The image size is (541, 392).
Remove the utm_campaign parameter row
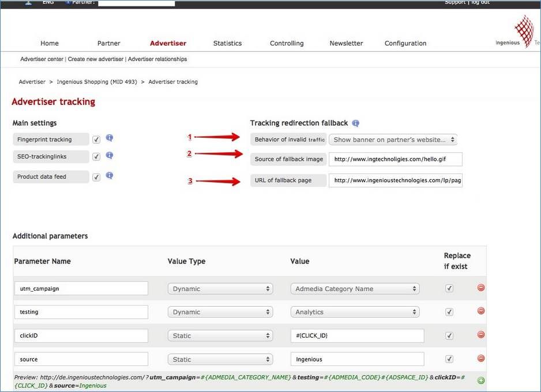pyautogui.click(x=480, y=288)
